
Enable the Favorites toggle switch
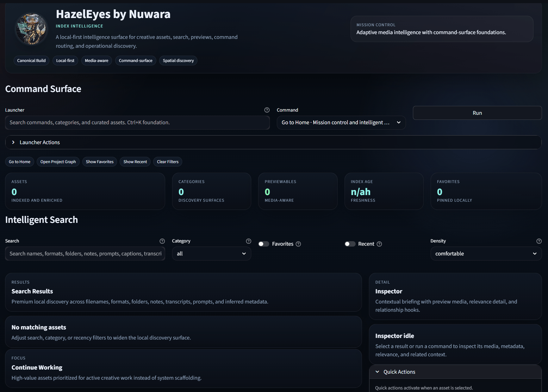264,244
